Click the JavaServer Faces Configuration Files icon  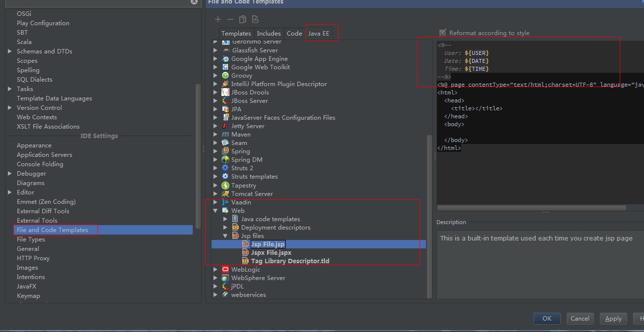click(x=225, y=117)
